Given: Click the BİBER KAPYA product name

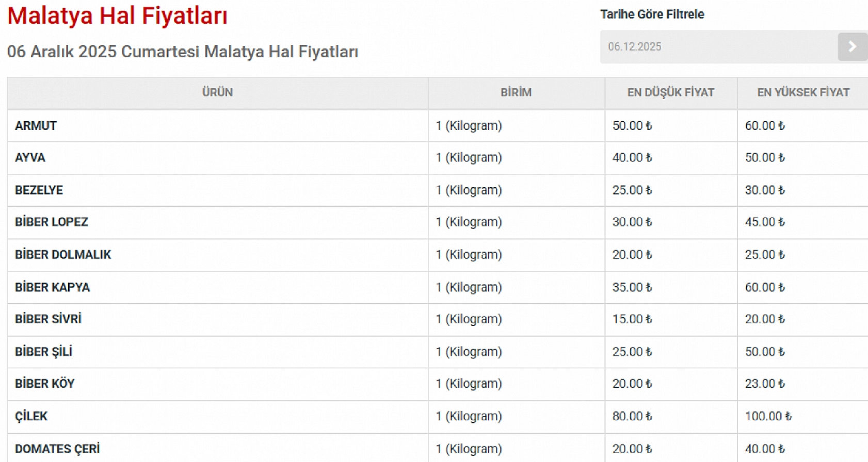Looking at the screenshot, I should pos(52,287).
